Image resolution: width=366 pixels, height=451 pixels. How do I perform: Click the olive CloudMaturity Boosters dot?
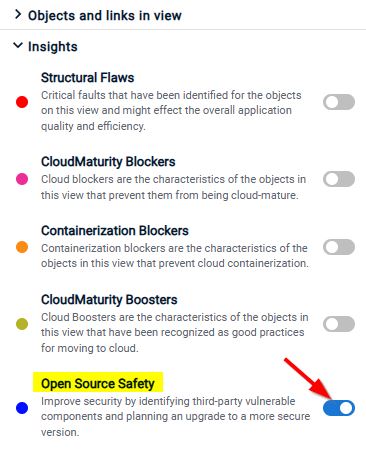(22, 324)
